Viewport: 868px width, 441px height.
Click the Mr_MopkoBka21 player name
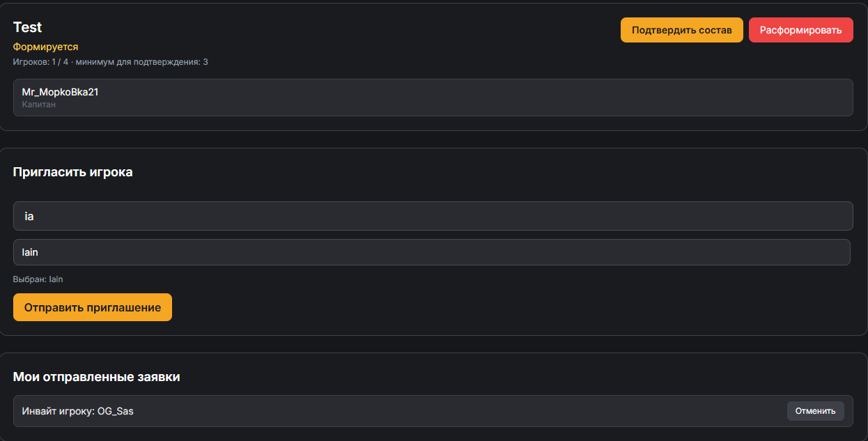pyautogui.click(x=60, y=92)
